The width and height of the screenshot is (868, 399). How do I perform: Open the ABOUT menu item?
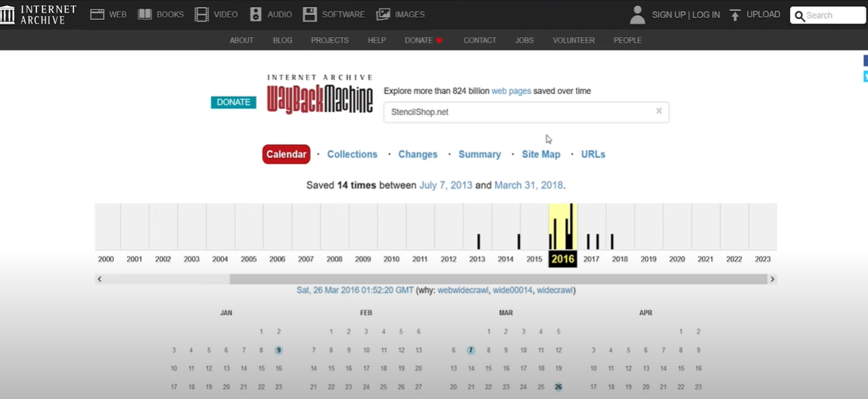(x=241, y=40)
